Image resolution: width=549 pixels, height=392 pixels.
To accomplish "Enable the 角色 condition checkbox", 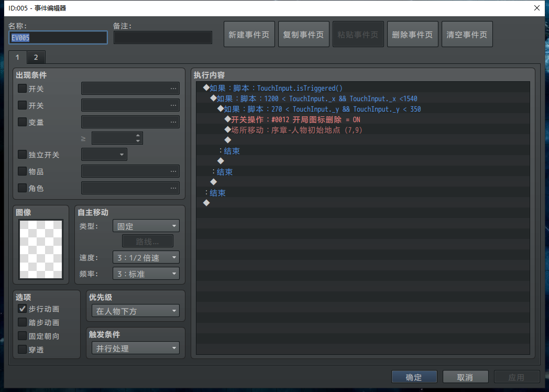I will pos(22,188).
